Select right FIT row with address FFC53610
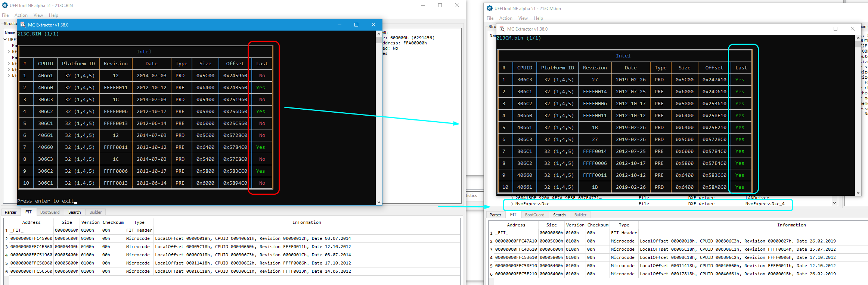Viewport: 868px width, 285px height. pyautogui.click(x=678, y=257)
